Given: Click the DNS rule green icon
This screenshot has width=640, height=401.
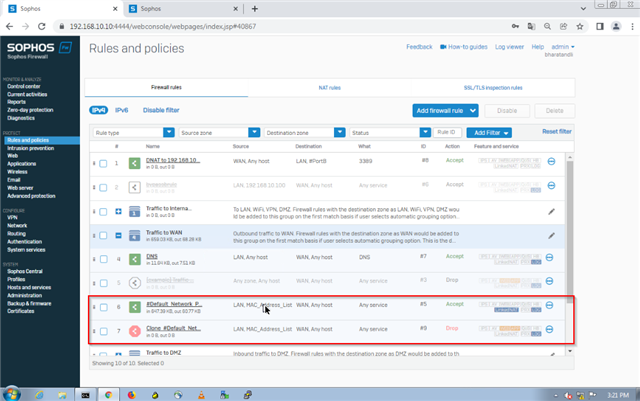Looking at the screenshot, I should click(x=135, y=259).
